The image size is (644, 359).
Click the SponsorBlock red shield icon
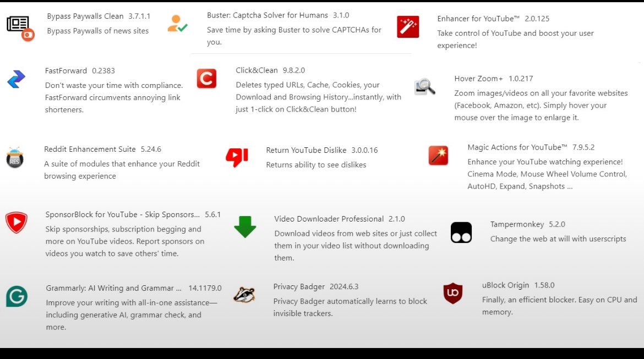[17, 222]
